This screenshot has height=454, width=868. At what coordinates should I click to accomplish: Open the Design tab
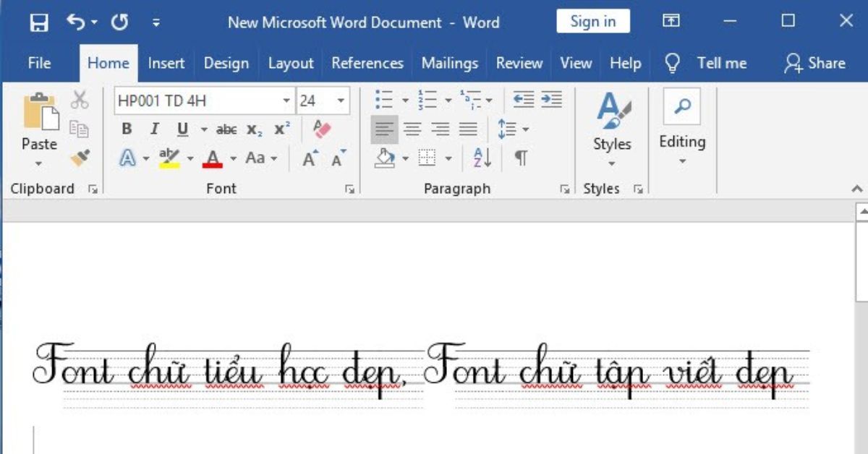pyautogui.click(x=226, y=63)
